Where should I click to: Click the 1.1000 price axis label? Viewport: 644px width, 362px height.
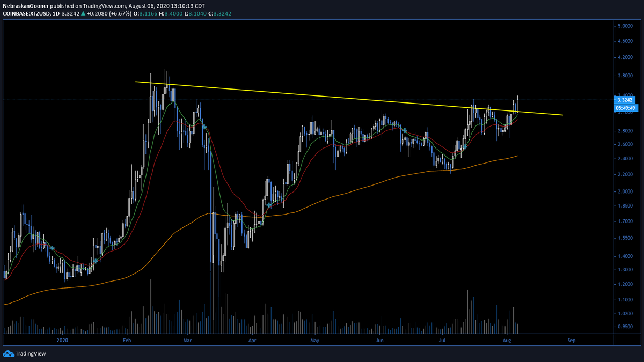(625, 300)
